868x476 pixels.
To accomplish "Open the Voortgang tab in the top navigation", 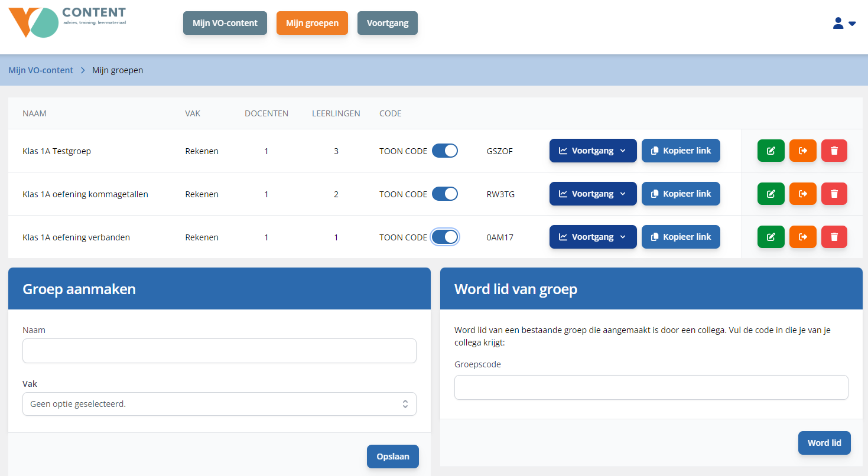I will (x=387, y=23).
